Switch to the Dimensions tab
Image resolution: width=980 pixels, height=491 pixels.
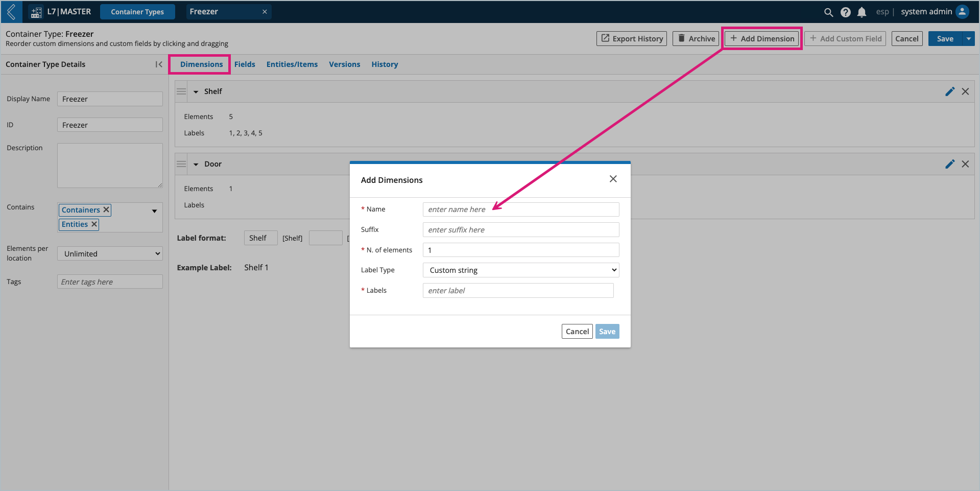201,64
